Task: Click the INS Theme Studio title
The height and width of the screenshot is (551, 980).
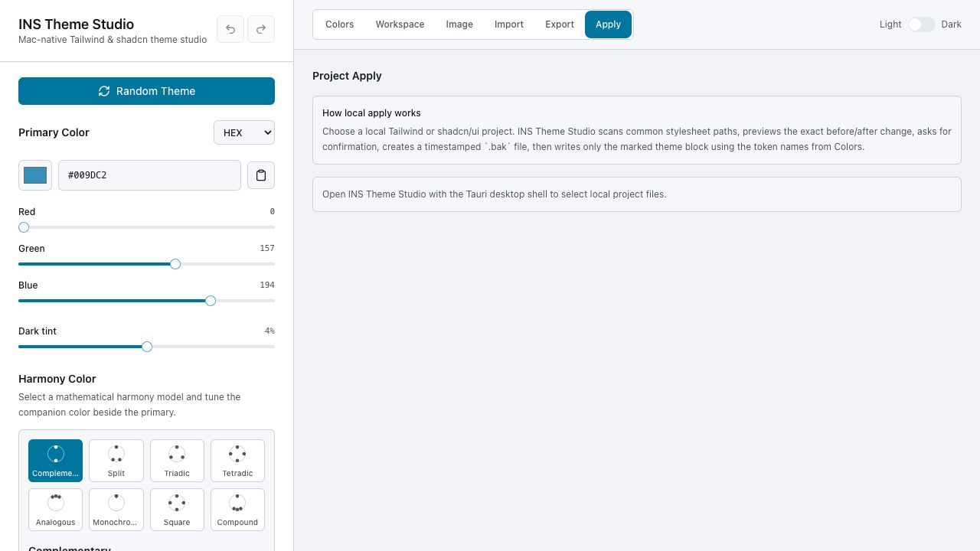Action: (x=76, y=24)
